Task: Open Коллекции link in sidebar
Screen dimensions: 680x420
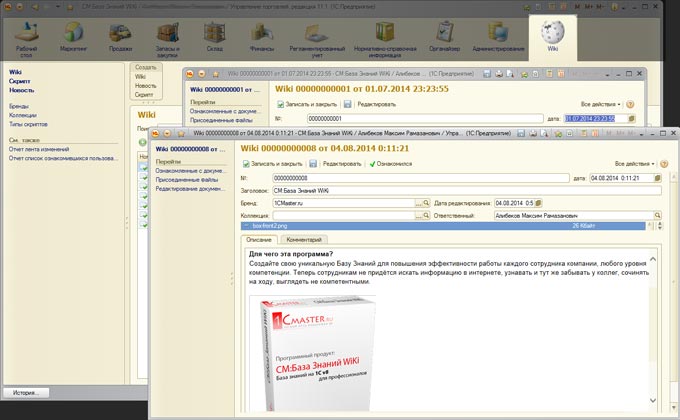Action: (x=23, y=115)
